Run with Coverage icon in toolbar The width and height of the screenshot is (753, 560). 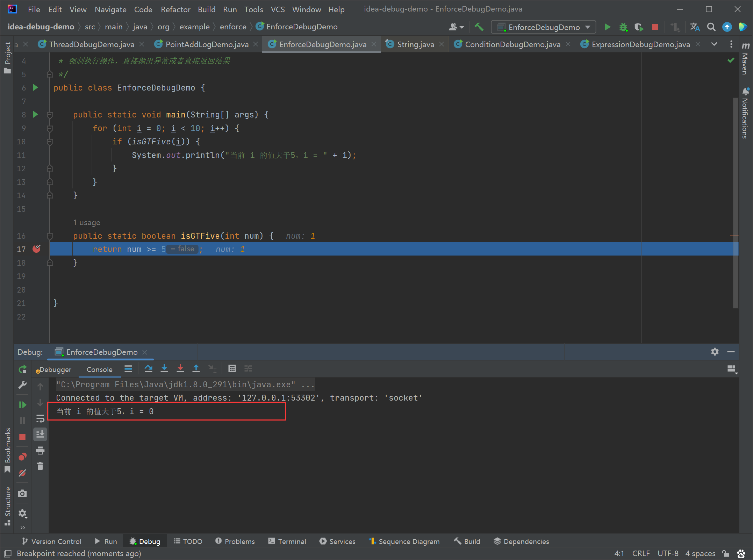[x=639, y=27]
